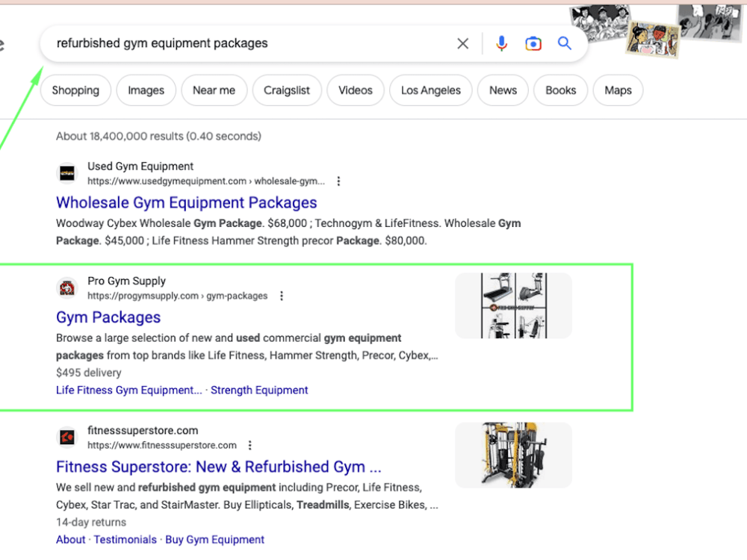Open the Pro Gym Supply equipment thumbnail
The width and height of the screenshot is (747, 560).
click(514, 305)
